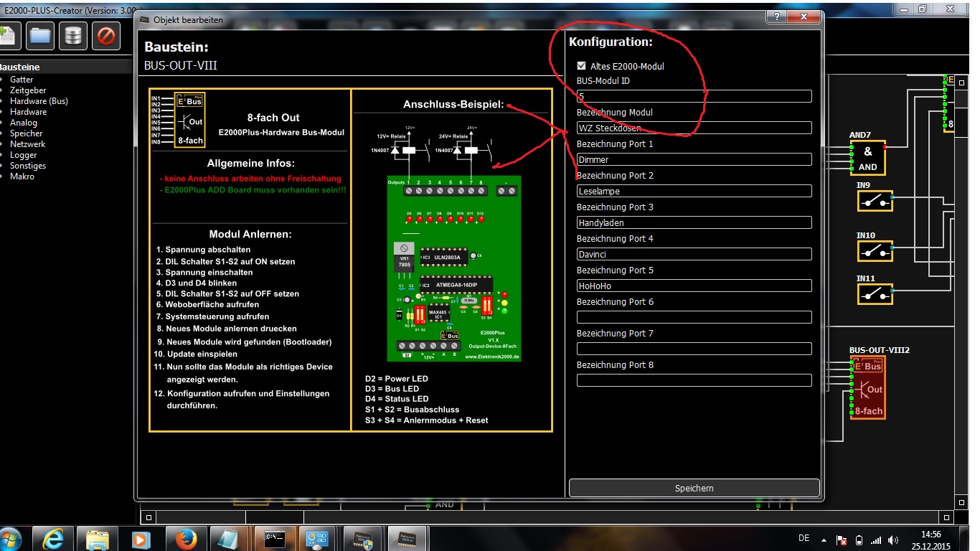980x551 pixels.
Task: Click the database toolbar icon
Action: coord(73,35)
